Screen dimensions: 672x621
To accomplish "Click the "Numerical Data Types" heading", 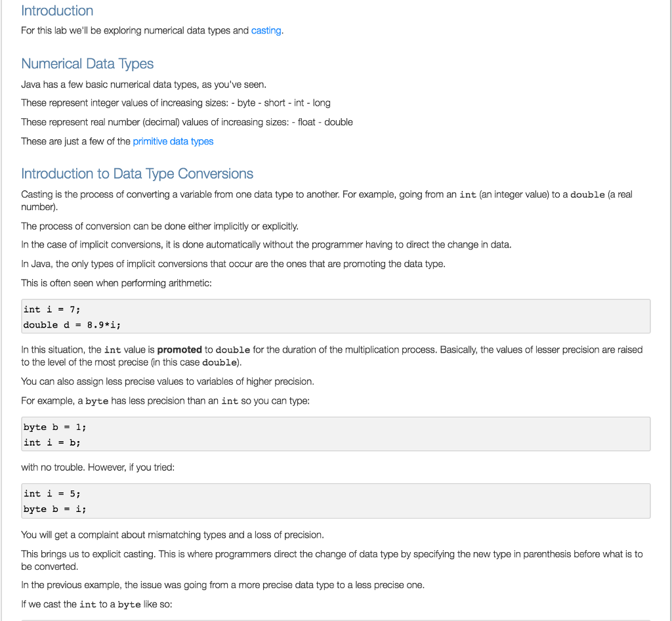I will 87,64.
